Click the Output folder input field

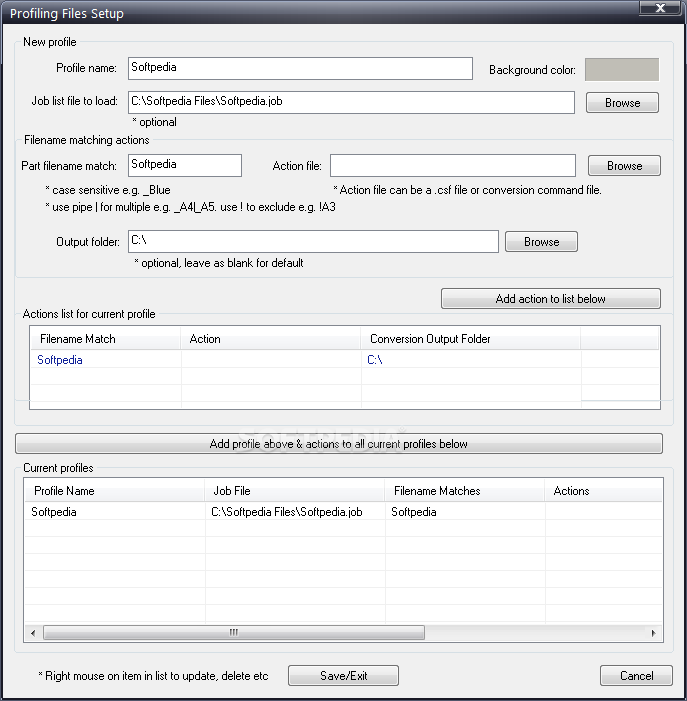[x=313, y=241]
